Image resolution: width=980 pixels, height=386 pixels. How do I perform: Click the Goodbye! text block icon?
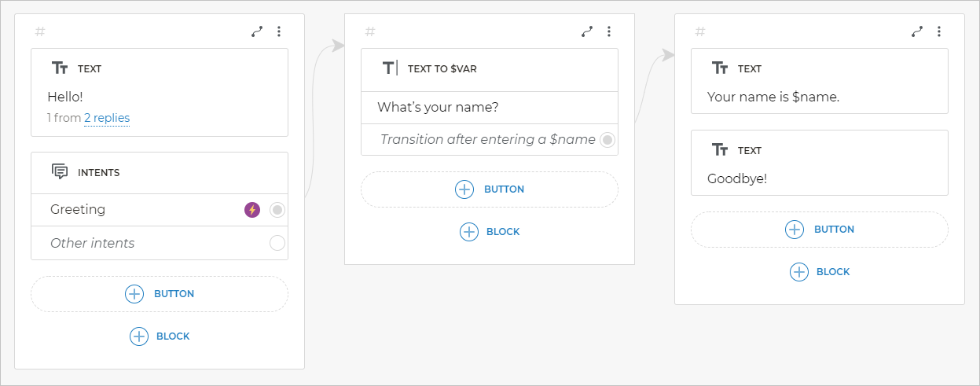click(x=720, y=149)
